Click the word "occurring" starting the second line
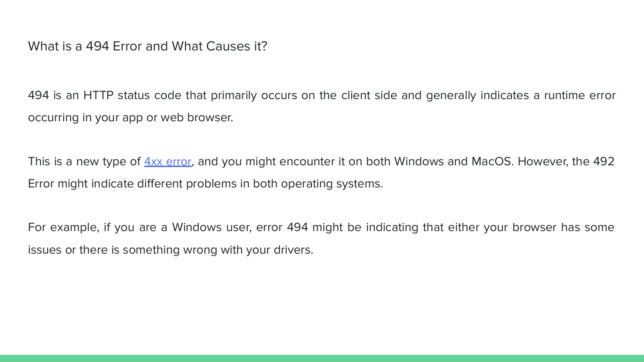This screenshot has height=362, width=644. pos(53,118)
